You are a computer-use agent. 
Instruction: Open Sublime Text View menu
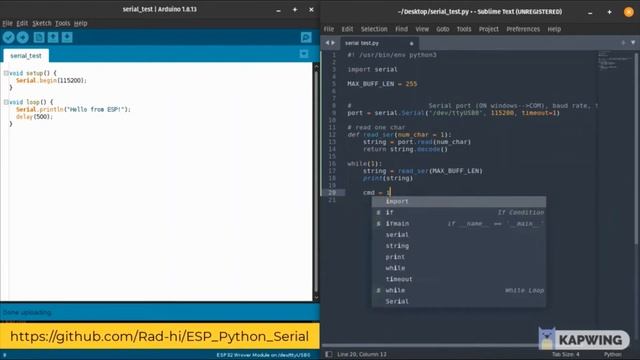422,29
